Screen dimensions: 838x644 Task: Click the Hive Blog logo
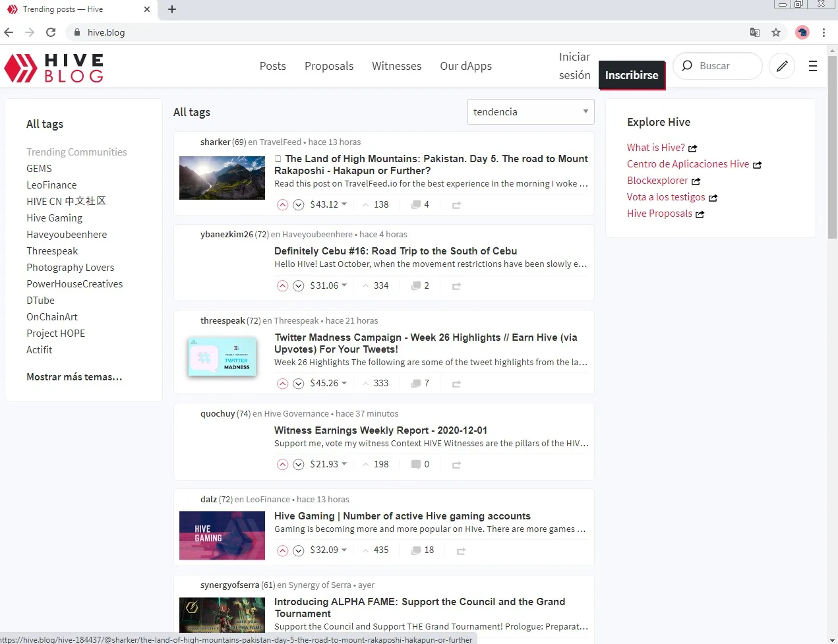click(54, 68)
